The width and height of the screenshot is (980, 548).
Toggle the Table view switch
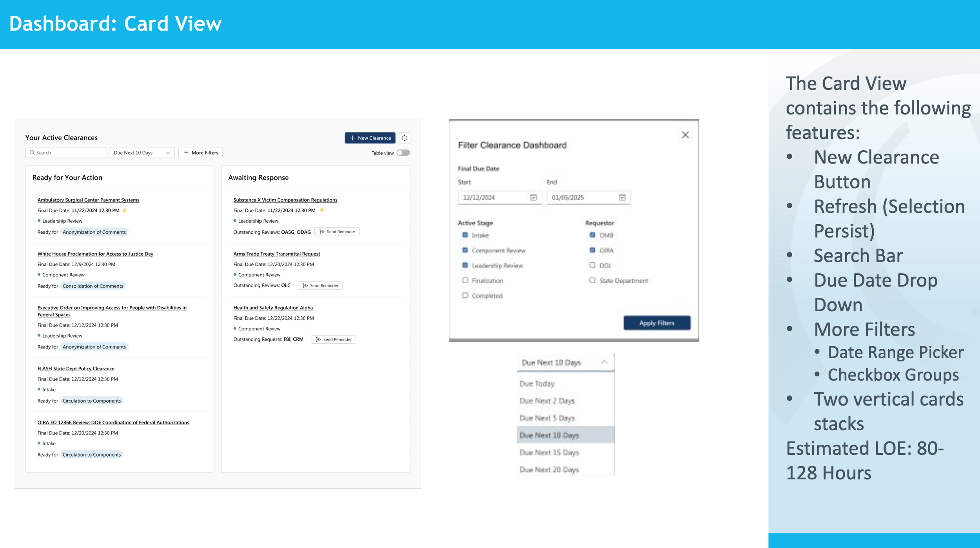pyautogui.click(x=403, y=153)
